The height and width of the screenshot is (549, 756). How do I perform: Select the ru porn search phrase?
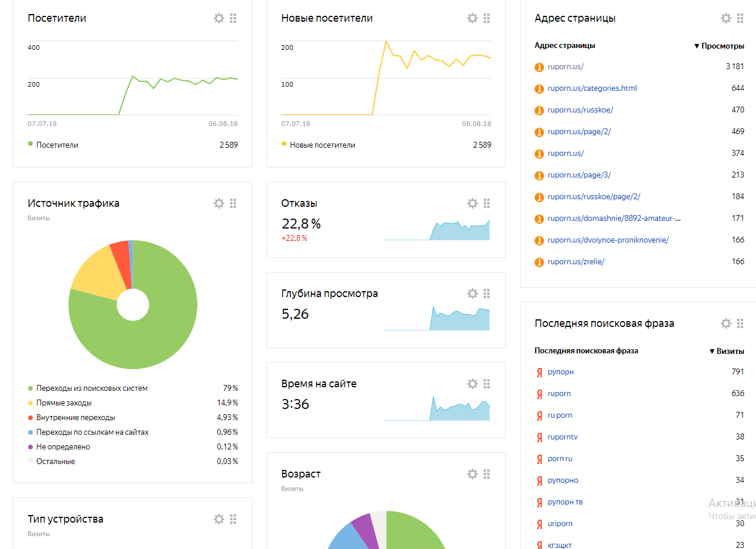pos(560,415)
